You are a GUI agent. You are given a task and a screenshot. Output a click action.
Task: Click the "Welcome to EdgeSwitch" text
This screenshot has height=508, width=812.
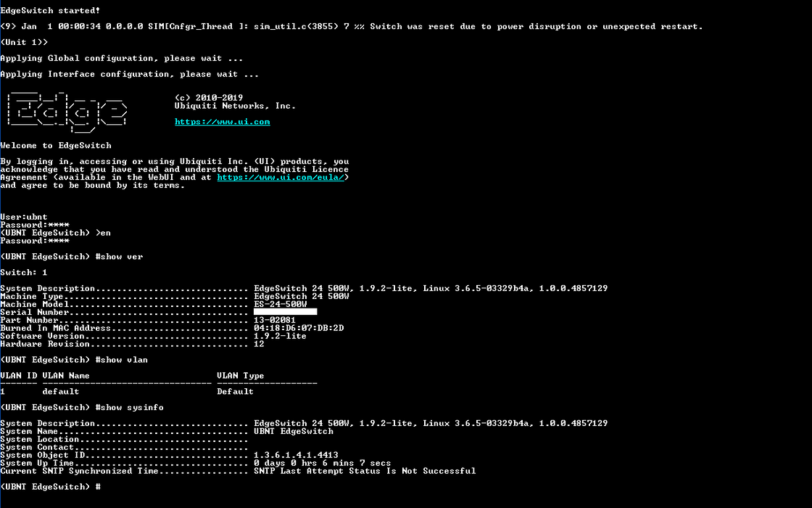(56, 145)
